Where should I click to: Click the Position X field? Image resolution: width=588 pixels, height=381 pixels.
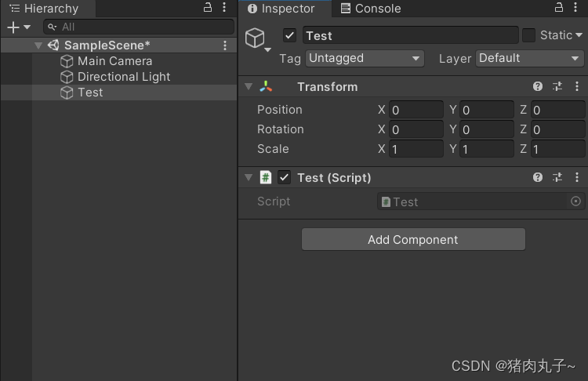tap(416, 110)
